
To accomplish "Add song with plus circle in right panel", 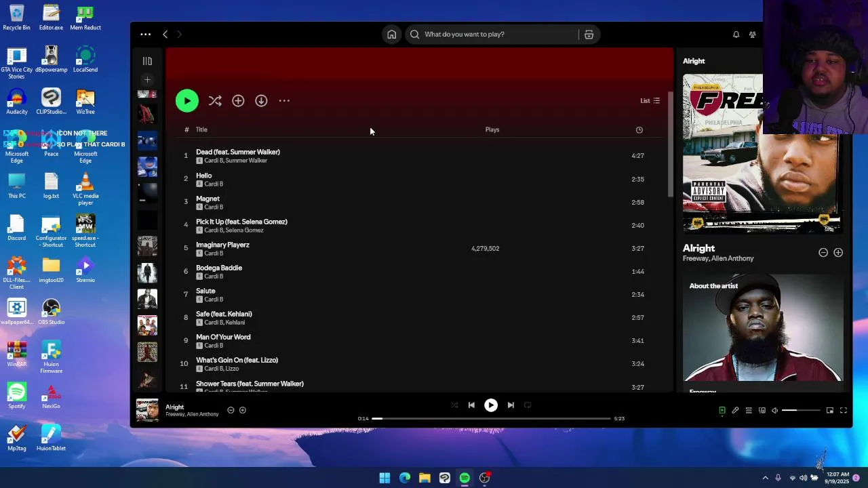I will coord(838,253).
